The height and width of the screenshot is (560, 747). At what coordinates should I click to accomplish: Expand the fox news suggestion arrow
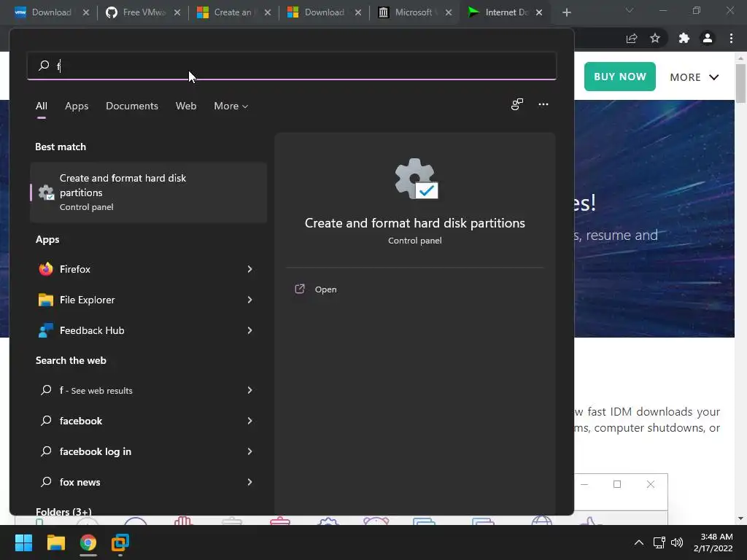pos(249,482)
